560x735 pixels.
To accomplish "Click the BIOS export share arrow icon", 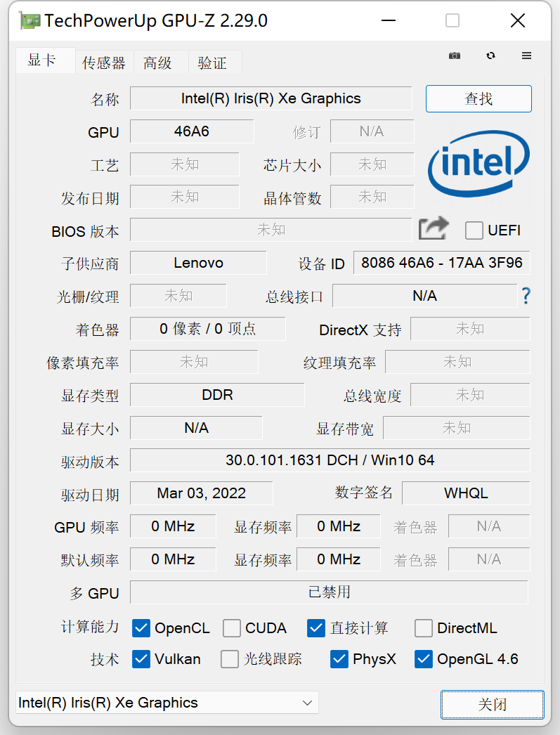I will [434, 228].
